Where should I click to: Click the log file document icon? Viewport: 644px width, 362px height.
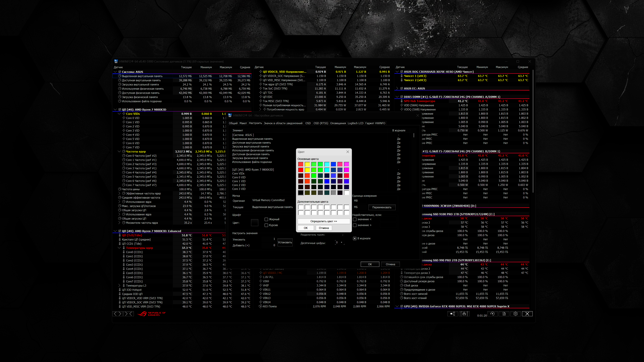(504, 314)
